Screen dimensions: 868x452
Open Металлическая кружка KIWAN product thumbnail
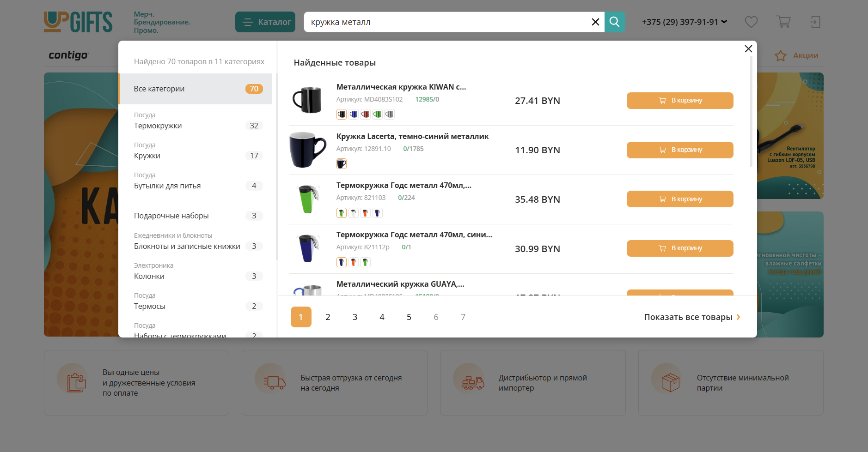pyautogui.click(x=307, y=100)
